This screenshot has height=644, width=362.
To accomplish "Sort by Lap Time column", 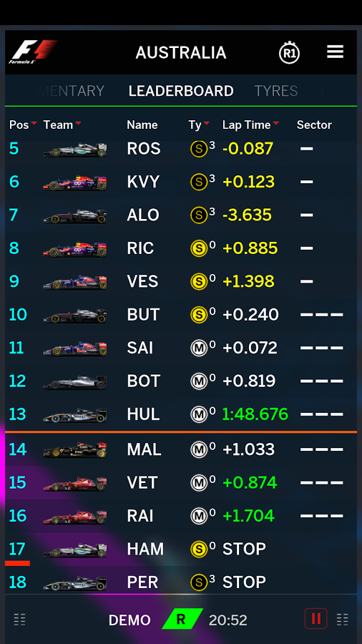I will click(250, 125).
